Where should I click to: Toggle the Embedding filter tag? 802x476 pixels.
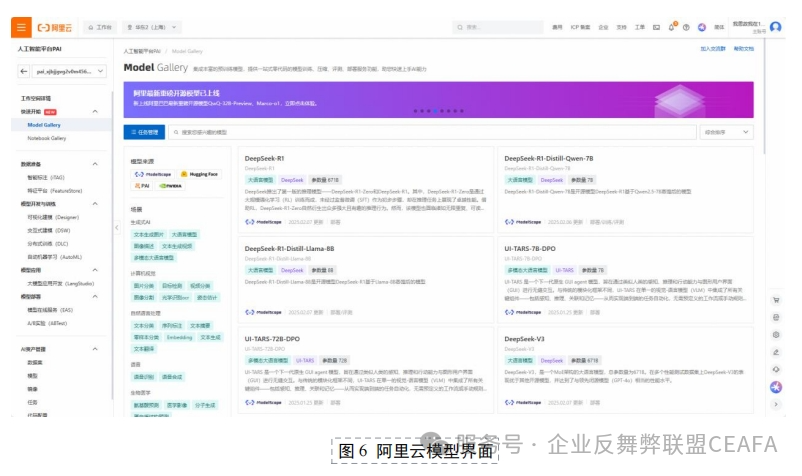coord(180,337)
